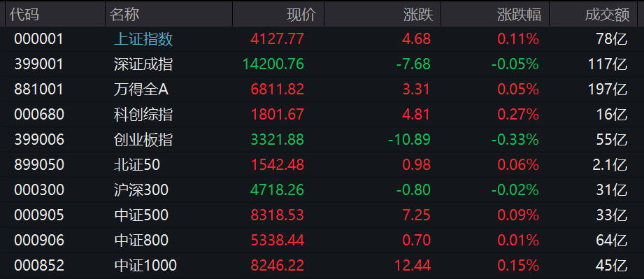
Task: Click code 000001
Action: pos(39,39)
